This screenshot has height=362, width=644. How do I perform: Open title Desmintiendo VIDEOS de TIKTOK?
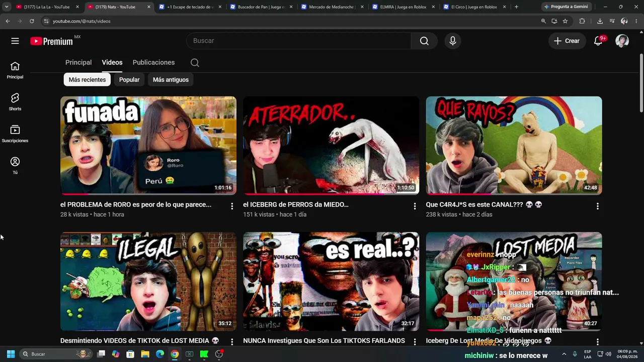coord(140,341)
